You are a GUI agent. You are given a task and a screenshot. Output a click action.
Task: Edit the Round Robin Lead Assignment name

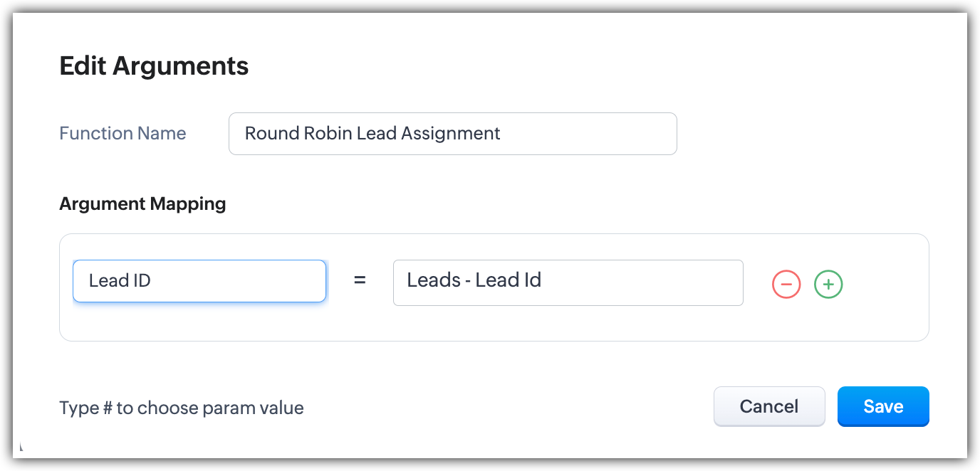point(452,134)
